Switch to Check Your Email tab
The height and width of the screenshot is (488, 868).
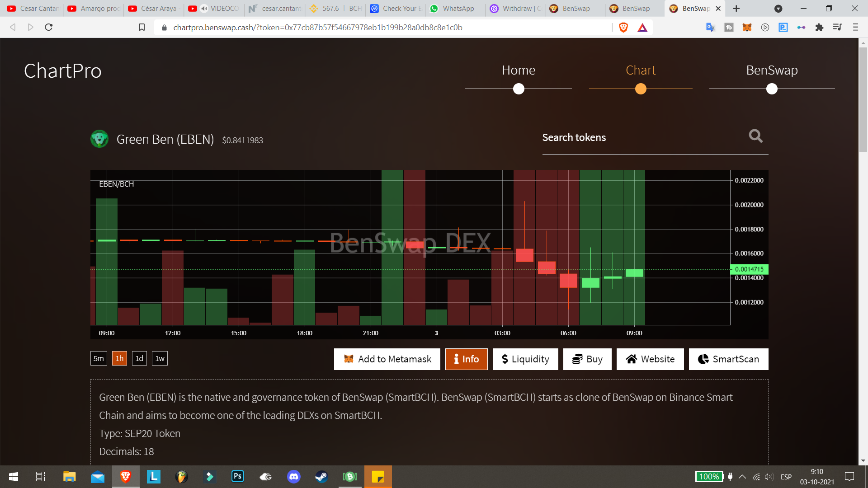coord(395,9)
